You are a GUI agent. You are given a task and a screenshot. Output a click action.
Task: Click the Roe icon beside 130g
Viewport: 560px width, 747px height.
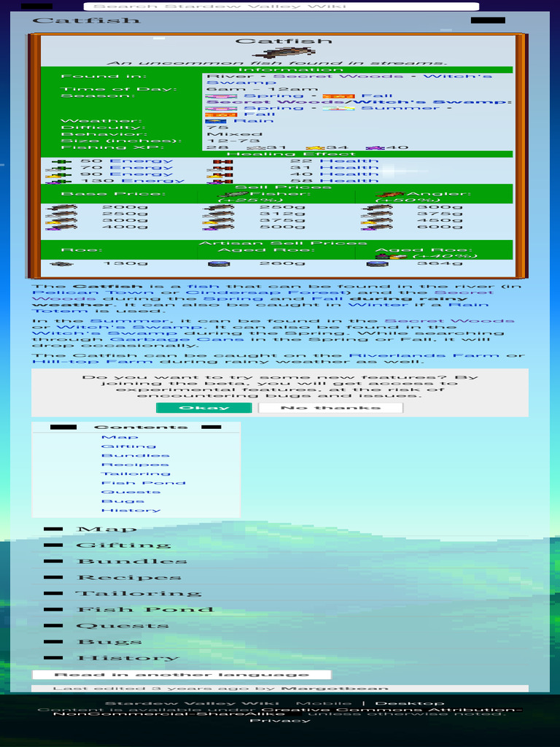(61, 263)
